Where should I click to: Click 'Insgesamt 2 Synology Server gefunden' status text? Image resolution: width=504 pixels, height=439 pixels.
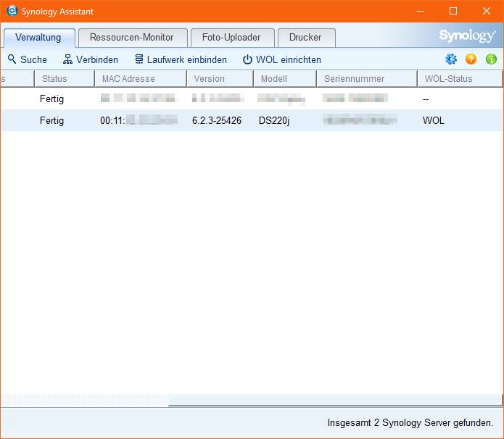(x=410, y=422)
